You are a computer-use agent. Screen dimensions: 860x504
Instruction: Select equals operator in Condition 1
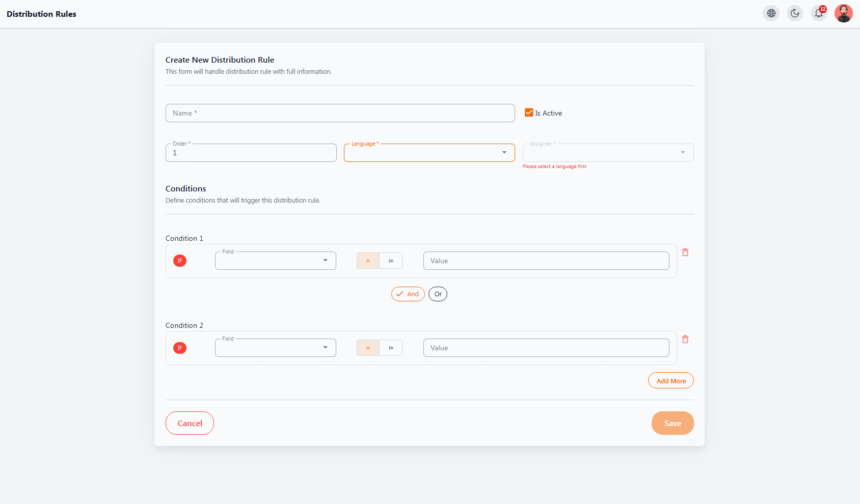[x=368, y=261]
